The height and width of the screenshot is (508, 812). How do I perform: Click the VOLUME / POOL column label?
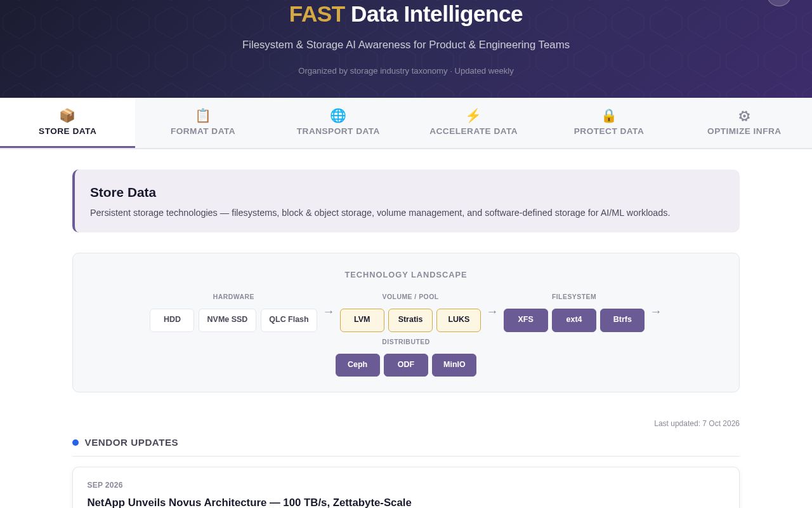pyautogui.click(x=410, y=297)
